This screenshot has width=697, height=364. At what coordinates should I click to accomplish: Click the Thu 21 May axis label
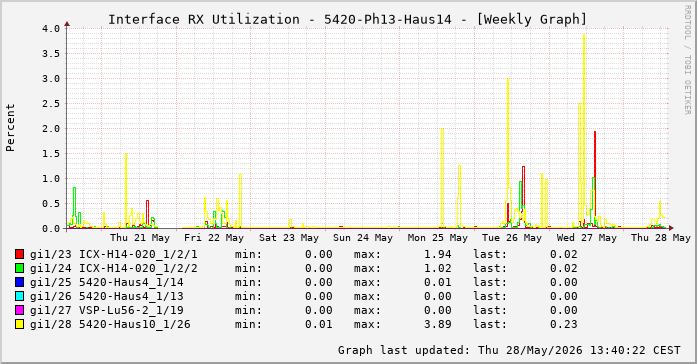click(140, 238)
